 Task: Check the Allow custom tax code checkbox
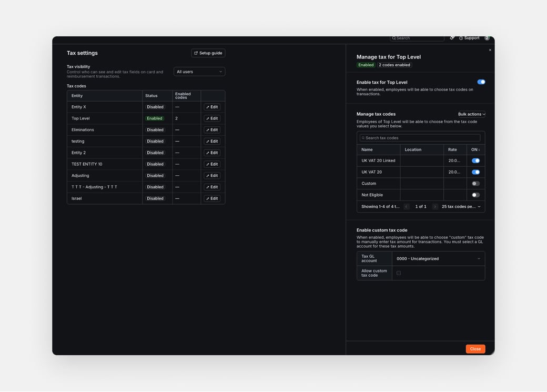tap(398, 273)
